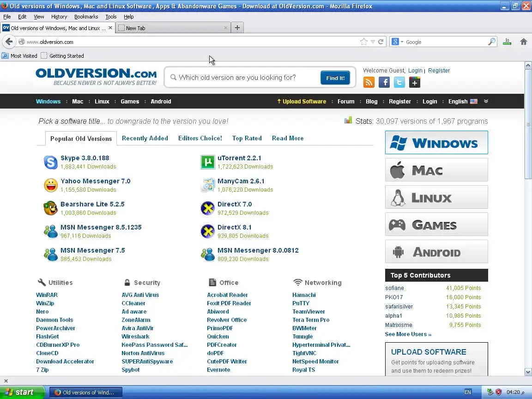Open the AVG Anti Virus link
This screenshot has height=399, width=532.
point(140,295)
